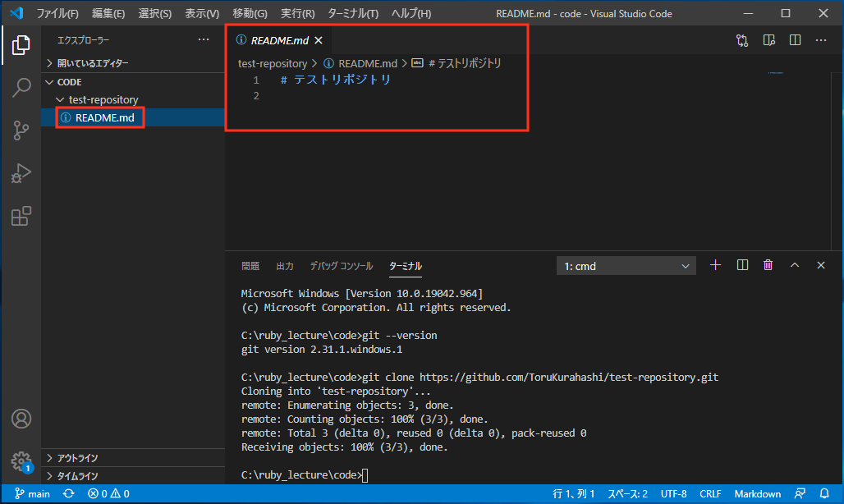Create a new terminal with plus icon
844x504 pixels.
715,265
